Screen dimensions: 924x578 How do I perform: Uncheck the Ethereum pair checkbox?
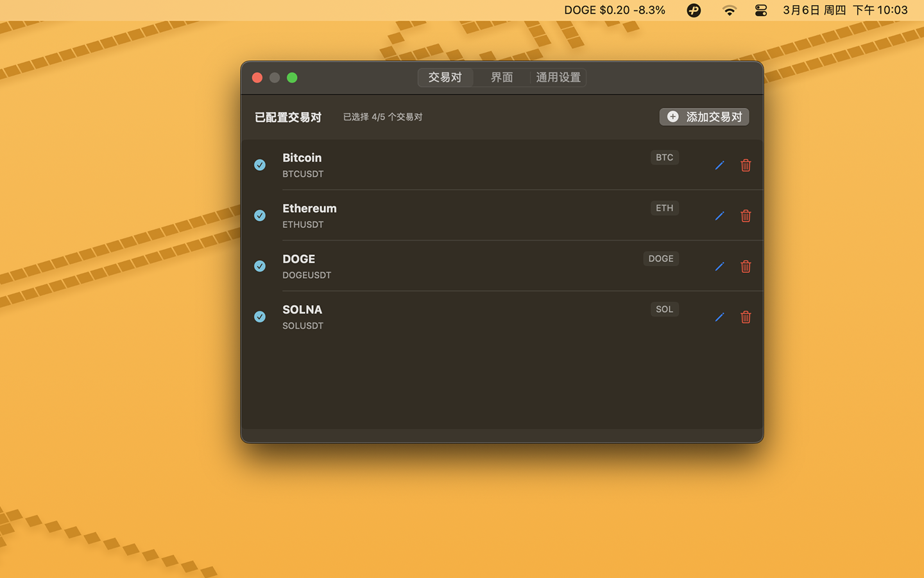pyautogui.click(x=260, y=216)
